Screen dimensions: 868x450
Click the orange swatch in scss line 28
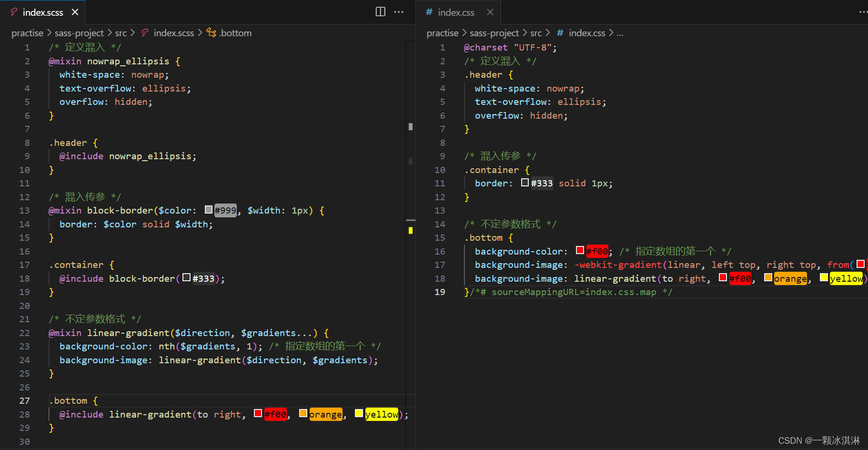pos(303,413)
